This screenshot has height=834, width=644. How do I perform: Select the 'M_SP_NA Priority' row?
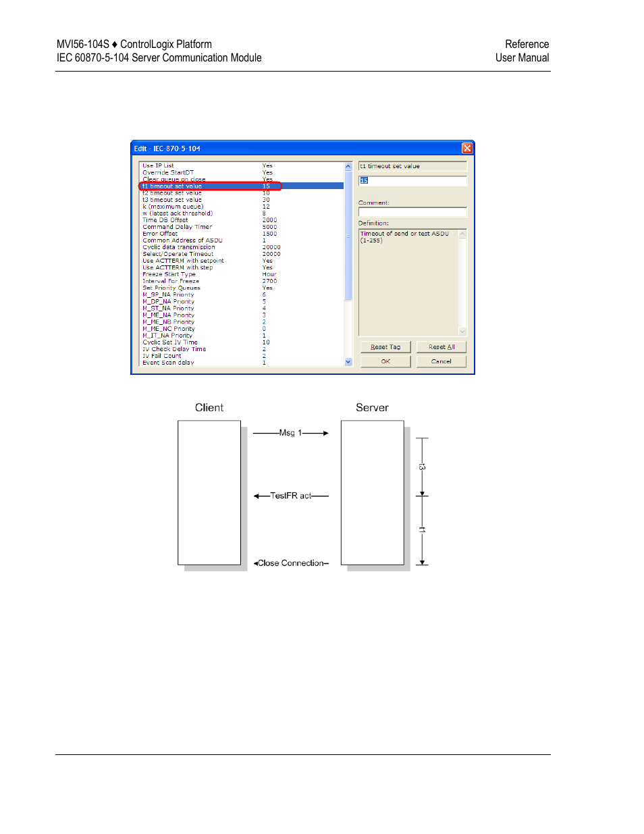click(242, 294)
